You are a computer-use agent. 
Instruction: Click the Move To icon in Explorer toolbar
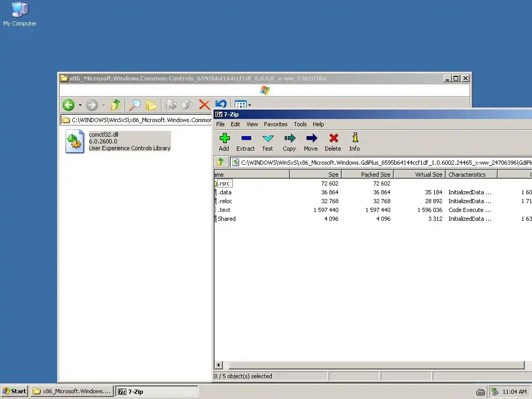pyautogui.click(x=171, y=105)
